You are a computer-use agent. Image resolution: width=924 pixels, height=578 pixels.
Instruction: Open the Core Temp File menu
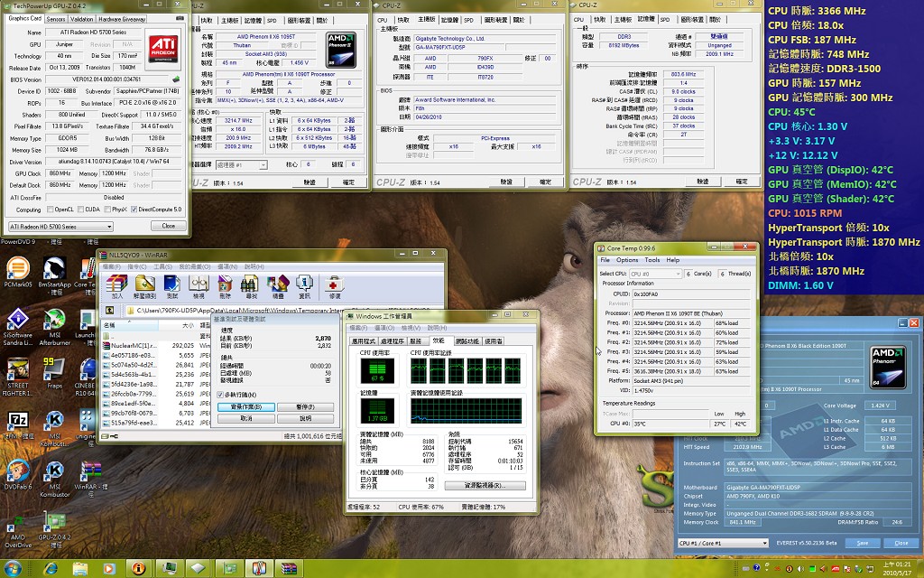605,260
